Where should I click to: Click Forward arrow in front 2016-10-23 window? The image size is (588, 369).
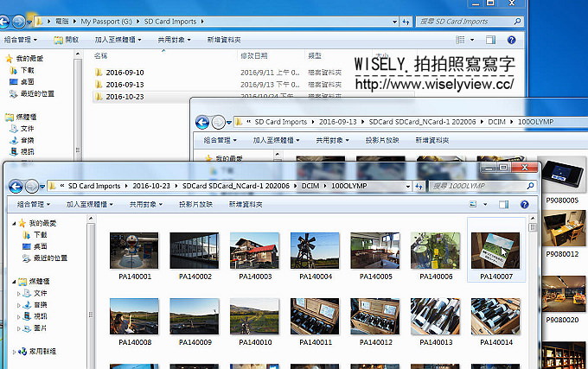pos(31,186)
